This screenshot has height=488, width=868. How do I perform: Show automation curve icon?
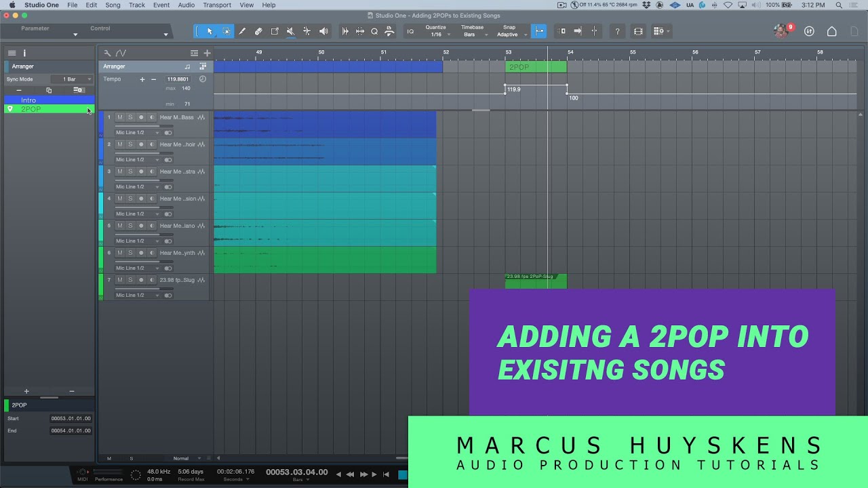[x=121, y=53]
